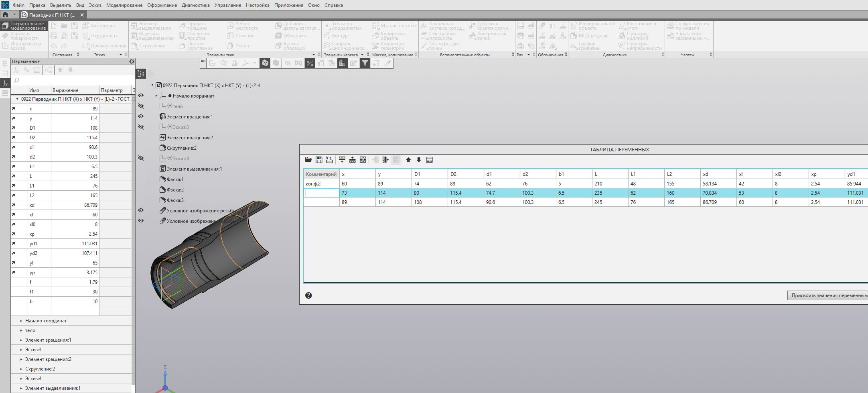Open the Файл menu
This screenshot has width=868, height=393.
click(18, 5)
